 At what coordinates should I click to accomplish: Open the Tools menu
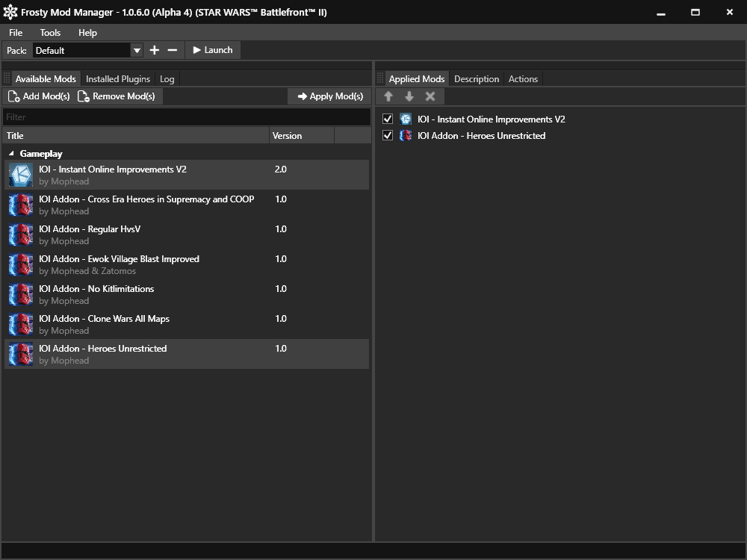coord(50,32)
